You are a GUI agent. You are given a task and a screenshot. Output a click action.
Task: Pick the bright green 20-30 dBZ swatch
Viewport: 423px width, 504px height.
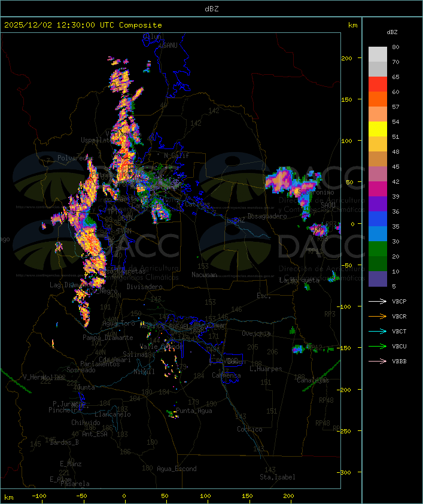coord(378,249)
